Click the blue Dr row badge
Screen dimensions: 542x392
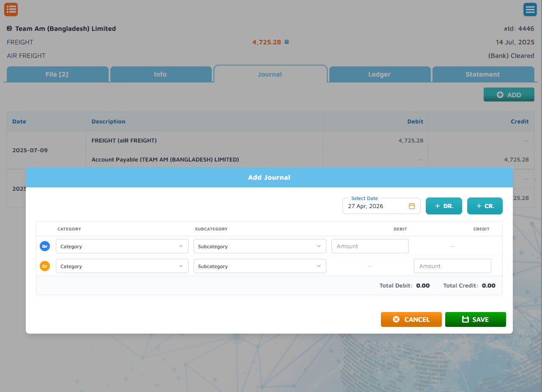coord(45,246)
